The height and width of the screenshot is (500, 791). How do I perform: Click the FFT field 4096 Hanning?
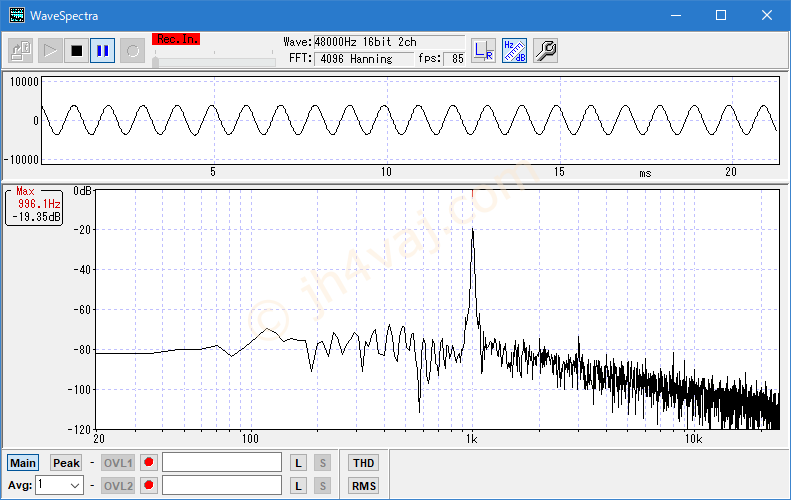364,59
